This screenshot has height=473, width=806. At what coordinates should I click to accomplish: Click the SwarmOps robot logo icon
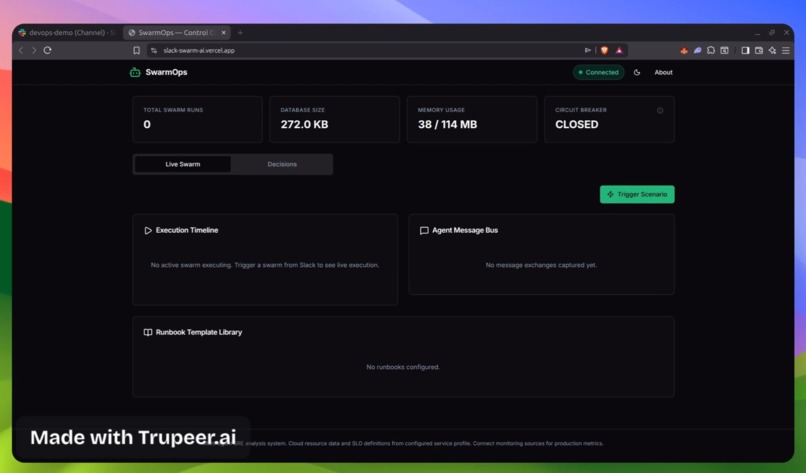pyautogui.click(x=135, y=72)
